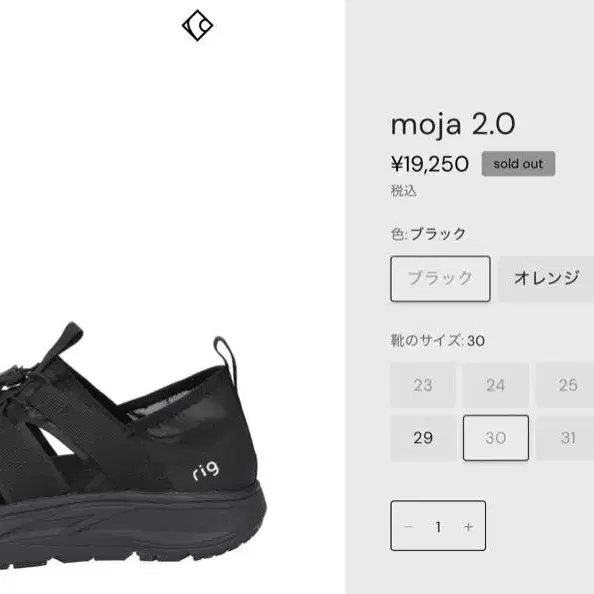
Task: Click the 税込 tax included label
Action: (x=403, y=191)
